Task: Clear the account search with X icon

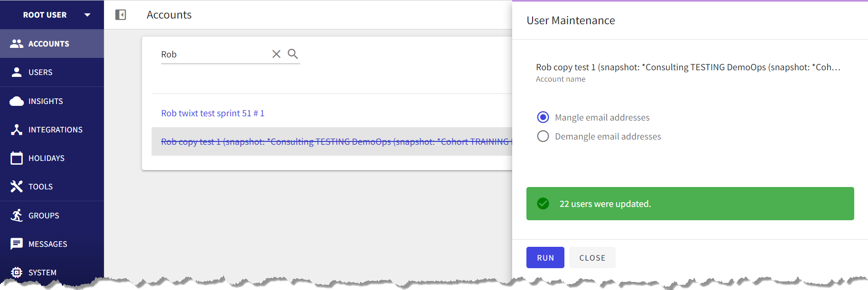Action: click(x=277, y=54)
